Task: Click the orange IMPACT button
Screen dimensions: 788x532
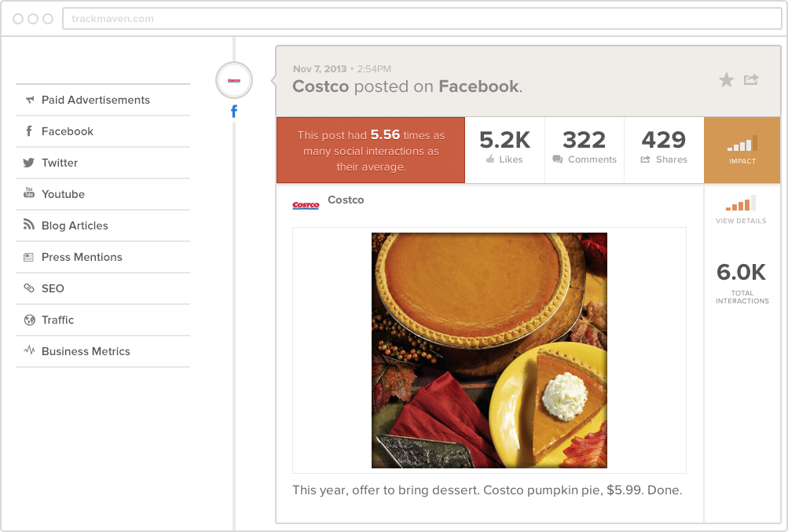Action: 742,150
